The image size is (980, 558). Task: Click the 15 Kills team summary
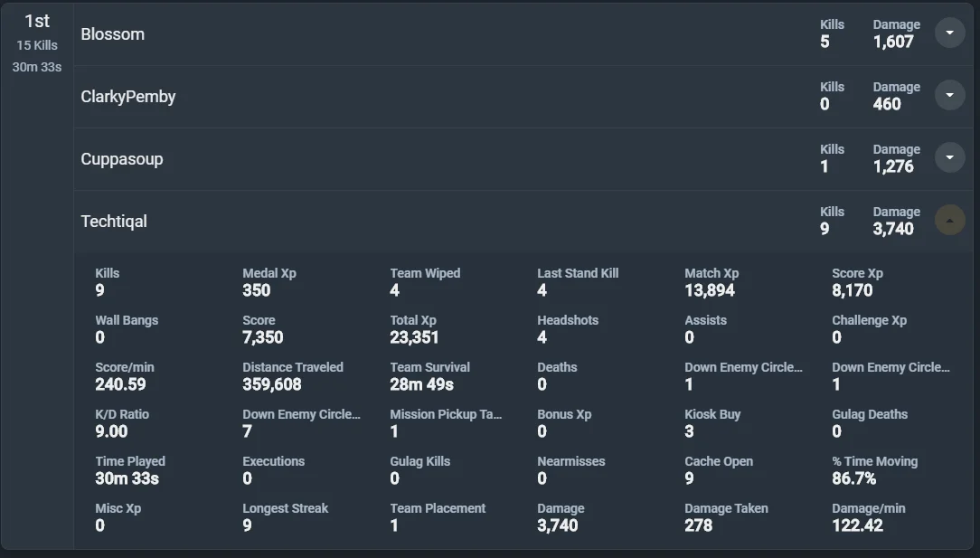click(x=37, y=45)
